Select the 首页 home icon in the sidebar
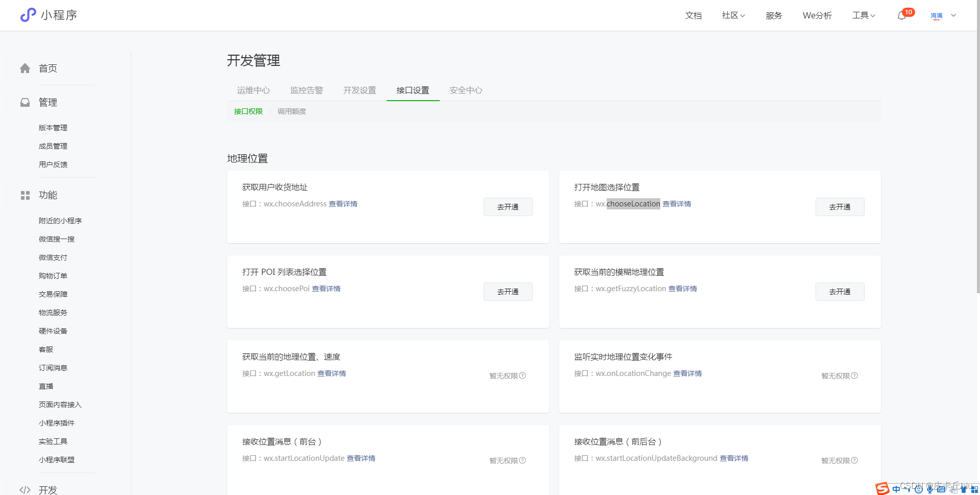The image size is (980, 495). click(x=25, y=68)
